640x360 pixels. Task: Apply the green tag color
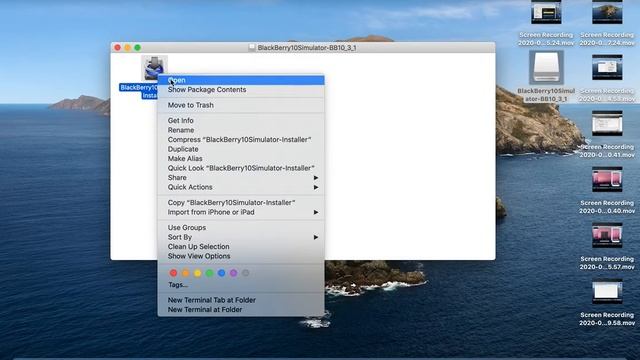[x=209, y=273]
